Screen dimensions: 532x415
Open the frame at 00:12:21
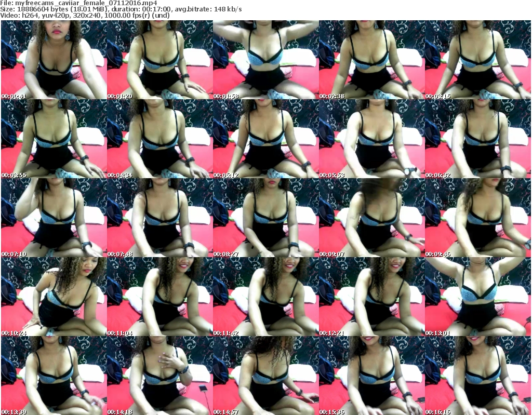point(372,297)
